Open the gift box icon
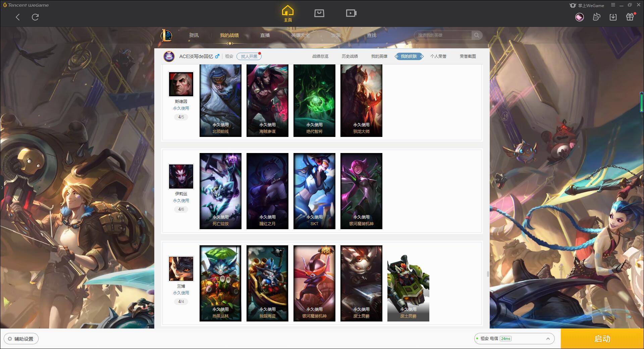 tap(630, 17)
